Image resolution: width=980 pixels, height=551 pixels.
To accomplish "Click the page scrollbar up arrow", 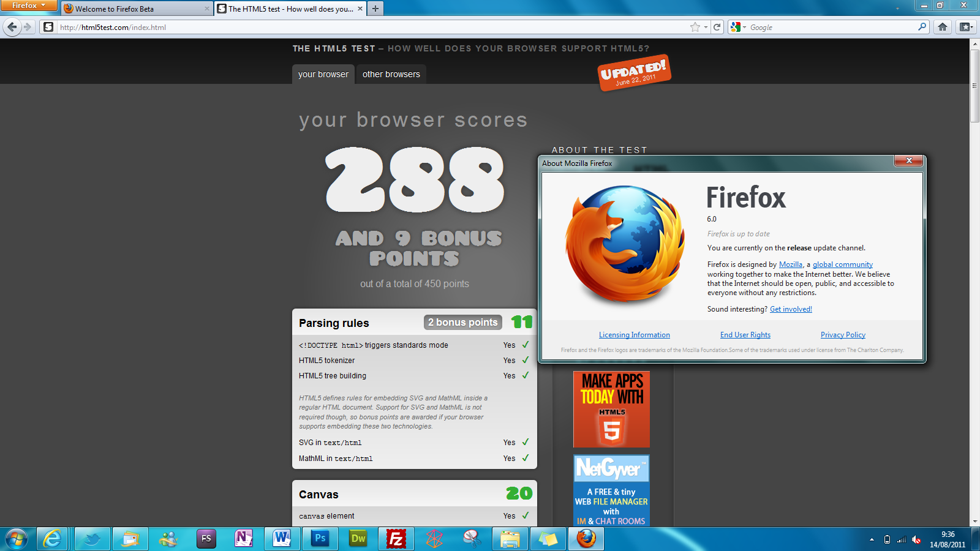I will [974, 44].
